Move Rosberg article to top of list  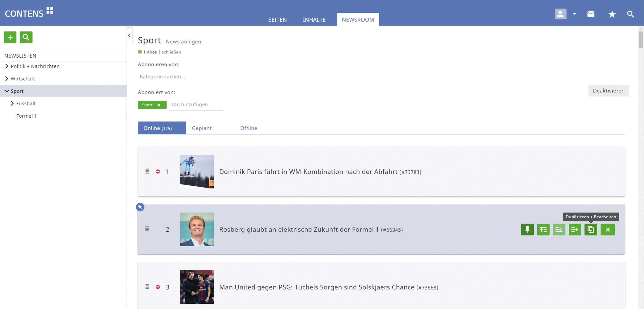pos(543,229)
